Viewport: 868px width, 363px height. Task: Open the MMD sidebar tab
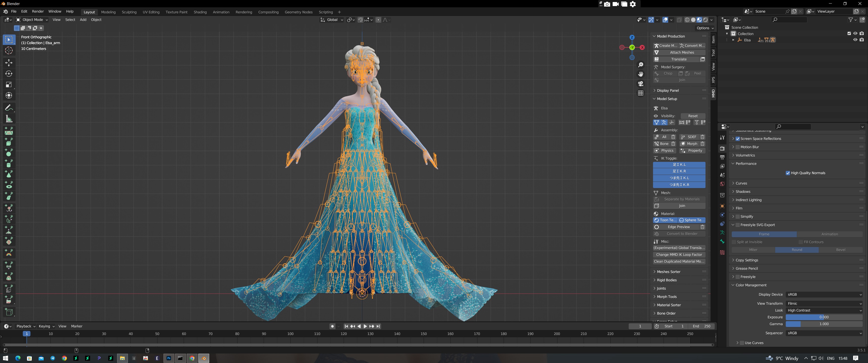tap(713, 93)
